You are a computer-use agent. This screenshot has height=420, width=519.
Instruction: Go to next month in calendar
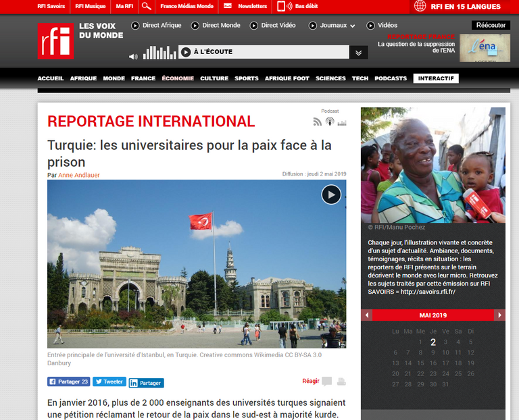499,315
